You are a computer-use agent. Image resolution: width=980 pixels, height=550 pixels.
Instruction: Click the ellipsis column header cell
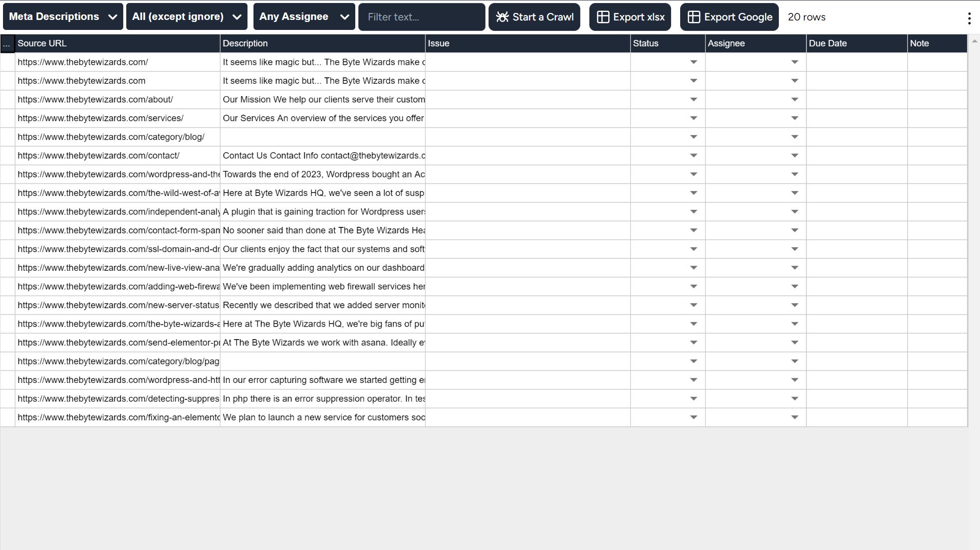click(x=7, y=43)
